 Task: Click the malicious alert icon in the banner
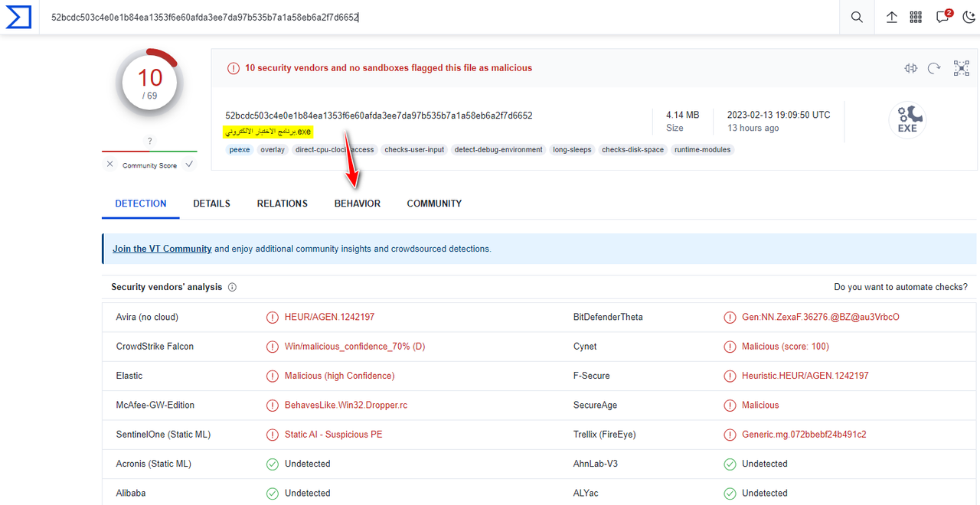(x=233, y=68)
